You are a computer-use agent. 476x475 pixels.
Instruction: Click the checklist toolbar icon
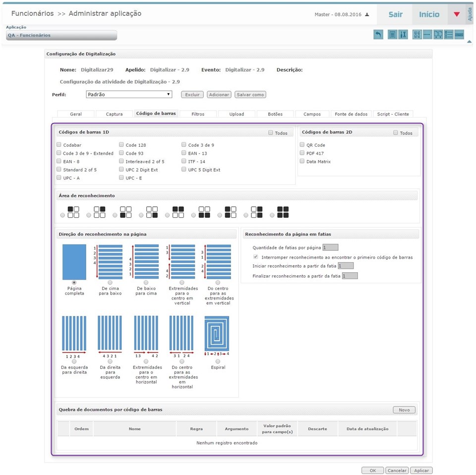point(449,34)
